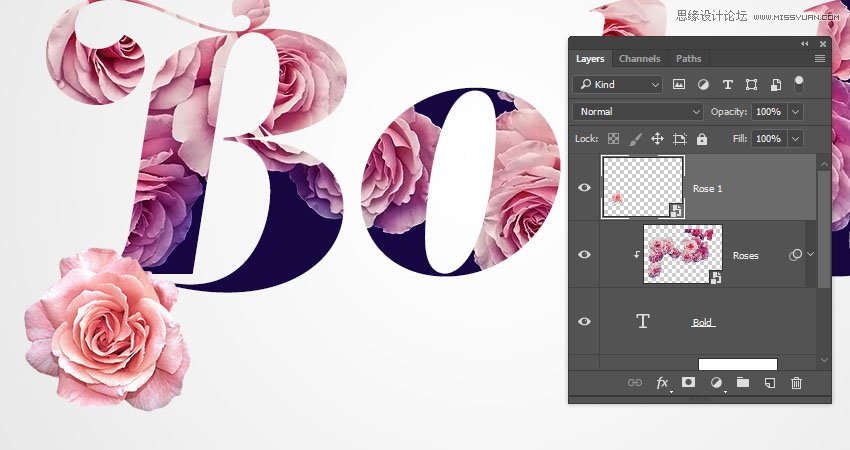
Task: Filter layers by type layers icon
Action: tap(727, 85)
